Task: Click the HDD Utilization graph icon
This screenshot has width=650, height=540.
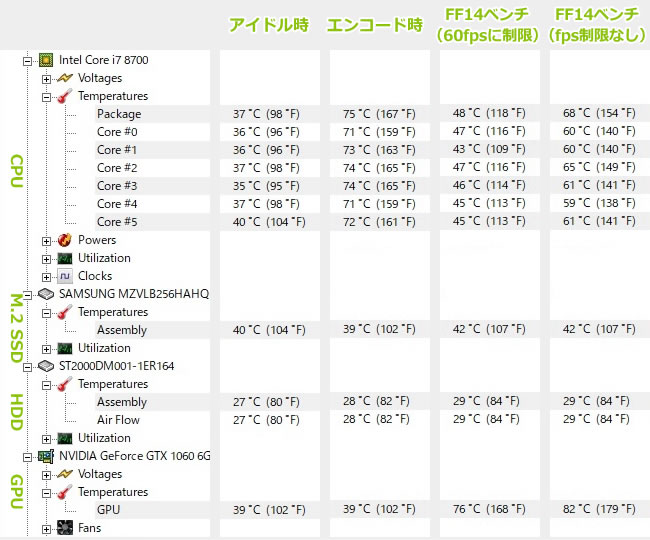Action: point(65,438)
